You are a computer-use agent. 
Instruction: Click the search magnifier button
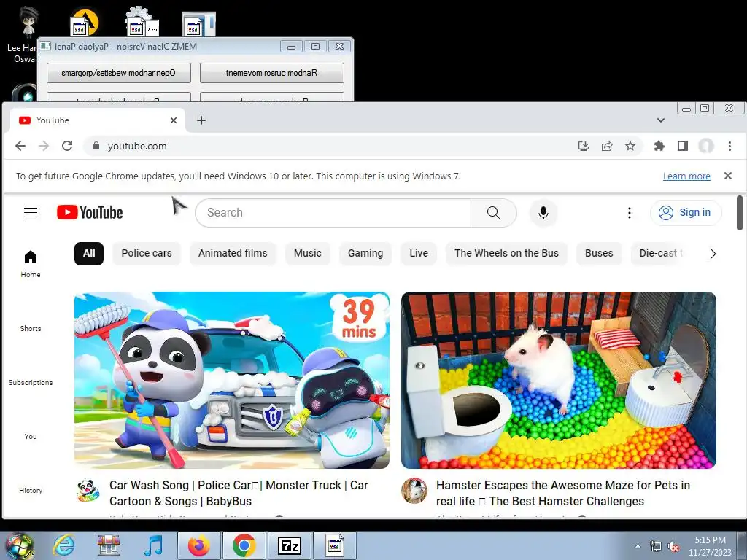[494, 212]
